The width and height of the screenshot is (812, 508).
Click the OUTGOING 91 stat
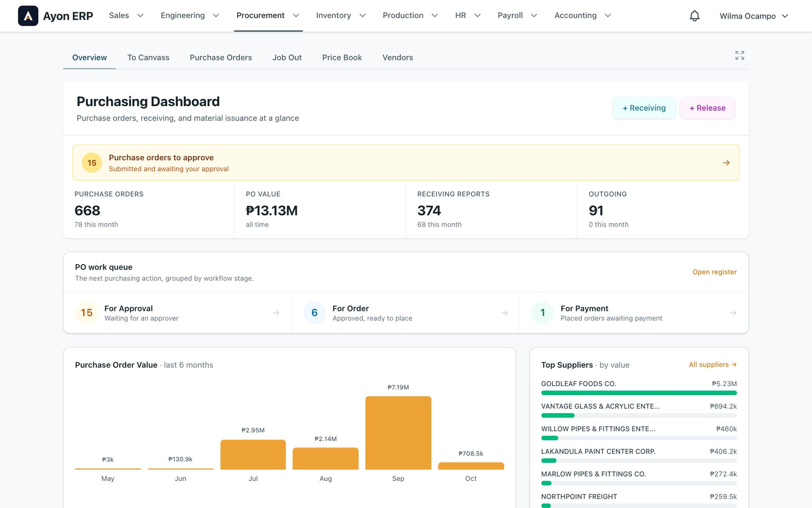(x=663, y=210)
